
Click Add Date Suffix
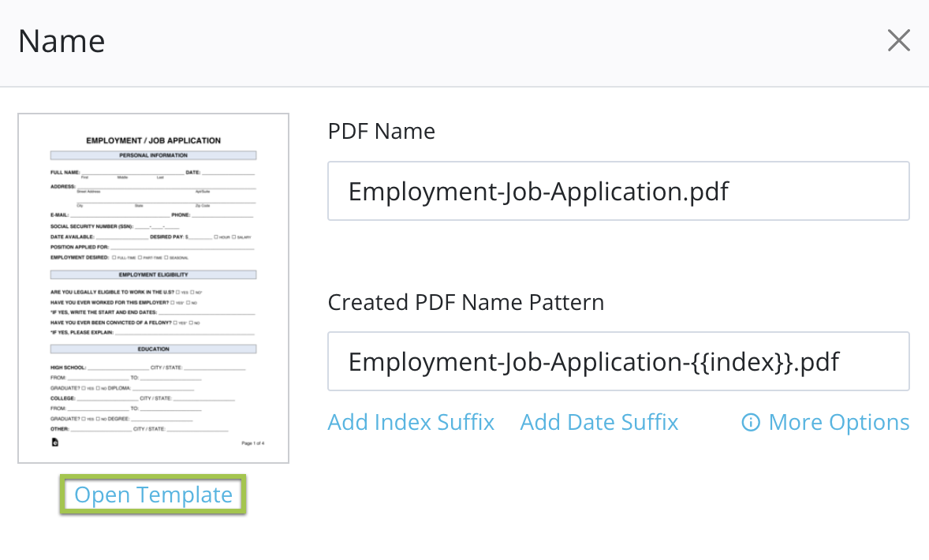(x=599, y=423)
